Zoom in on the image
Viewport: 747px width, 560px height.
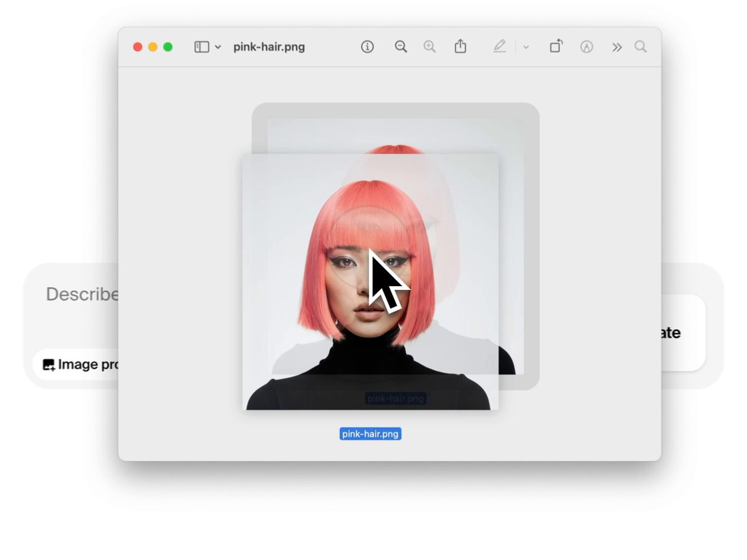430,47
